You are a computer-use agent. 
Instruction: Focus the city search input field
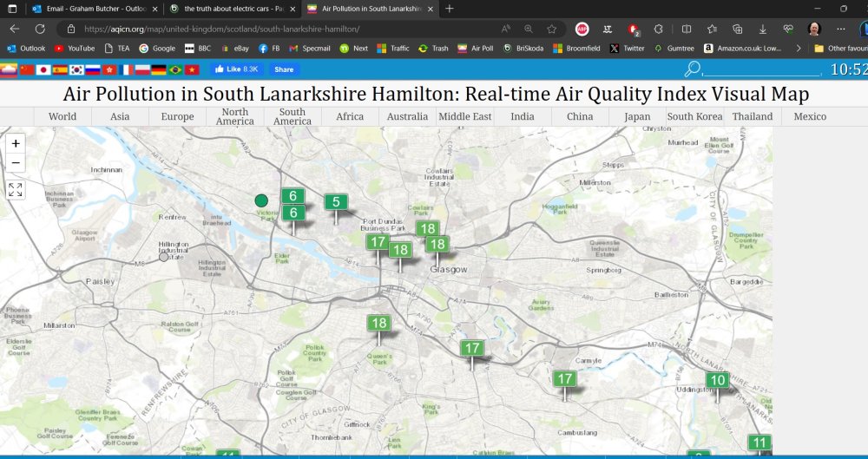(762, 69)
